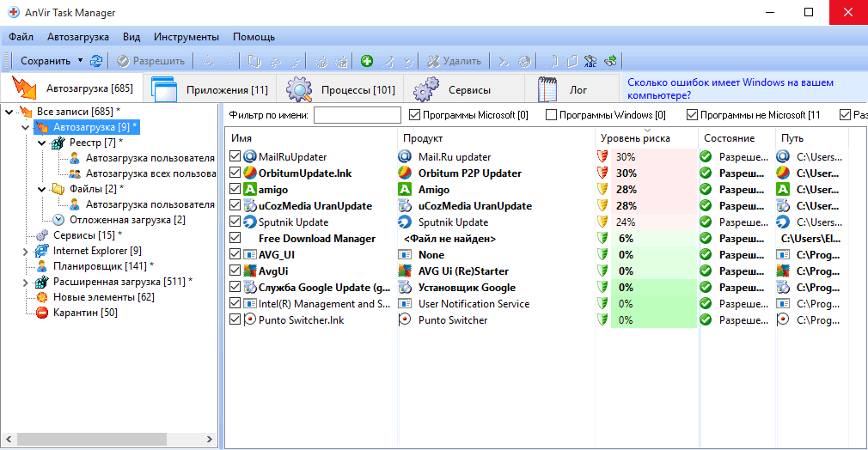The width and height of the screenshot is (868, 450).
Task: Uncheck the MailRuUpdater startup checkbox
Action: point(235,156)
